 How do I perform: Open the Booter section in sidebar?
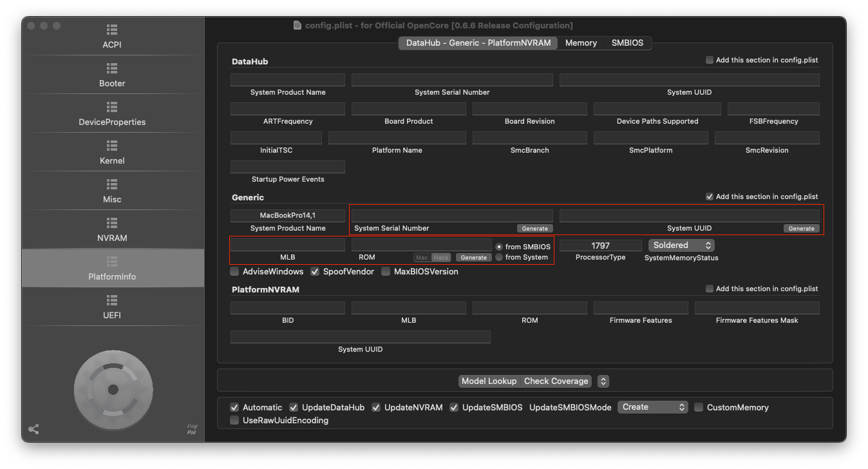pyautogui.click(x=112, y=75)
